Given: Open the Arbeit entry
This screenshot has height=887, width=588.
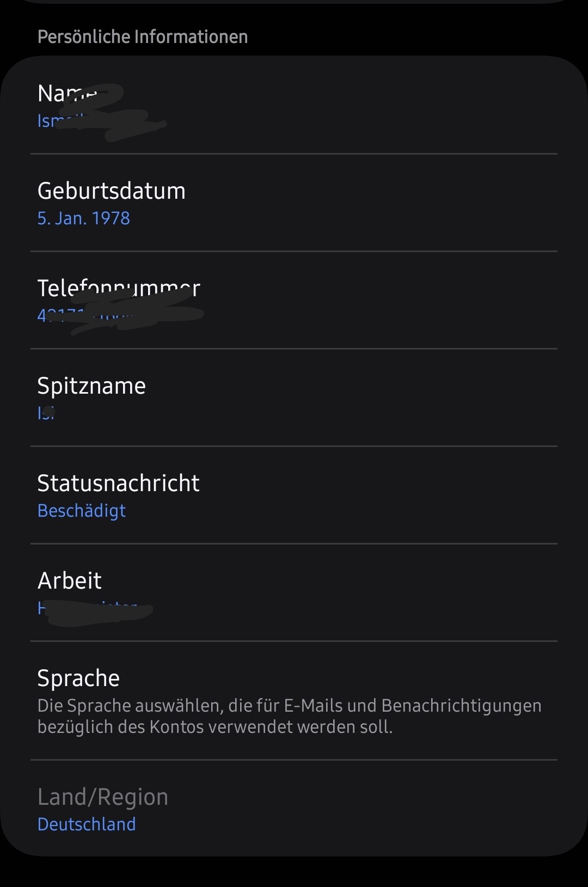Looking at the screenshot, I should point(294,593).
